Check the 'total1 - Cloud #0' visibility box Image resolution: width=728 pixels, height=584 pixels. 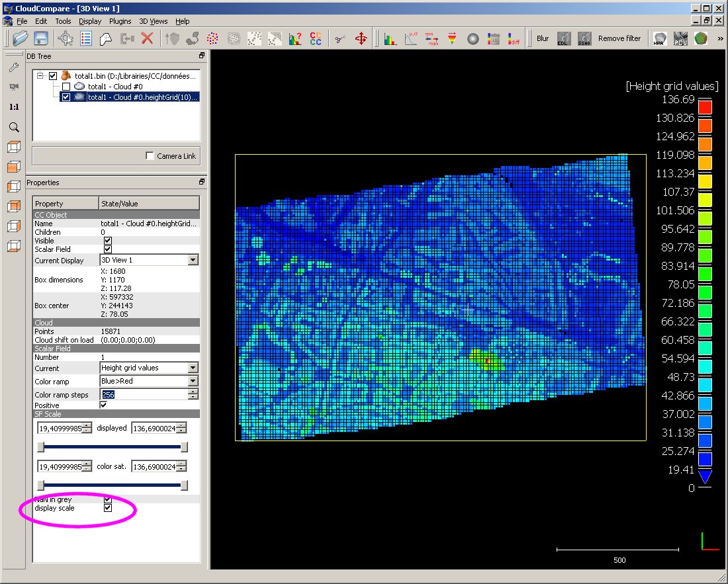click(x=66, y=87)
